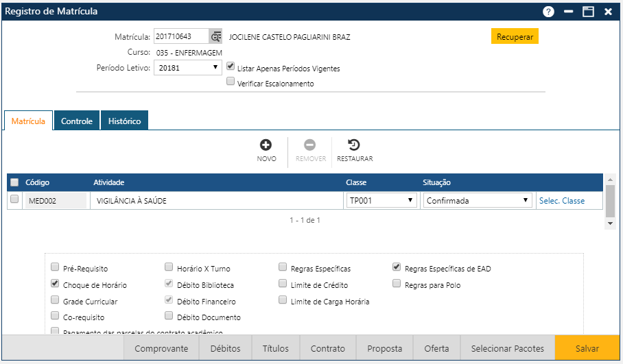Screen dimensions: 623x364
Task: Click the Novo plus icon
Action: (266, 145)
